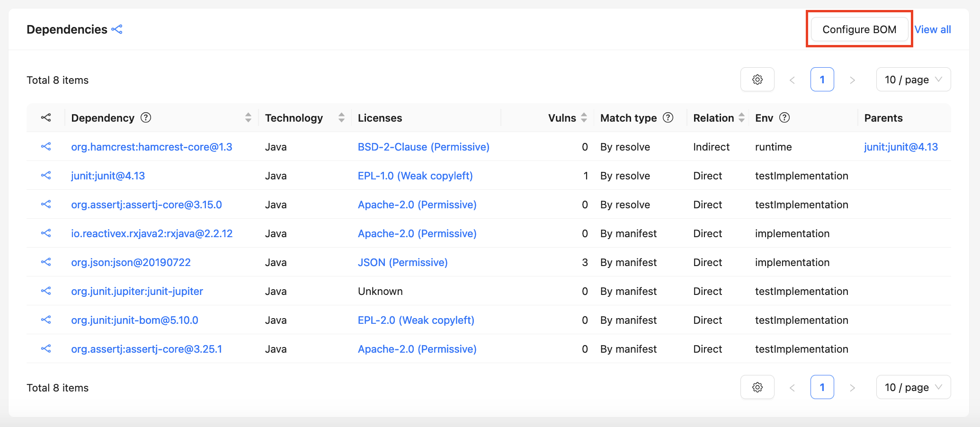980x427 pixels.
Task: Click the Configure BOM button
Action: [x=859, y=29]
